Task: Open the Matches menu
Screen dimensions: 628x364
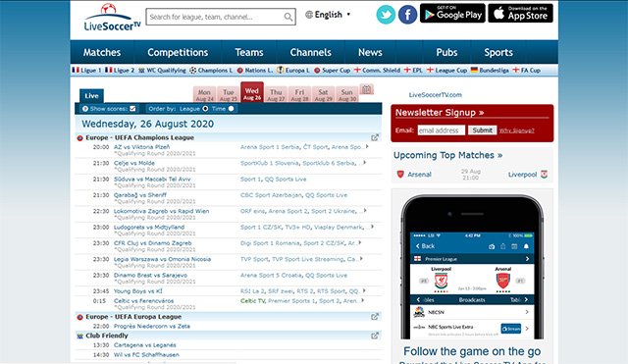Action: point(102,52)
